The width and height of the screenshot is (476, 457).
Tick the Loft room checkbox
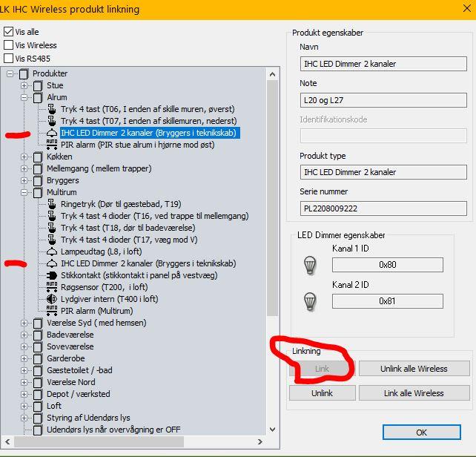pyautogui.click(x=38, y=406)
